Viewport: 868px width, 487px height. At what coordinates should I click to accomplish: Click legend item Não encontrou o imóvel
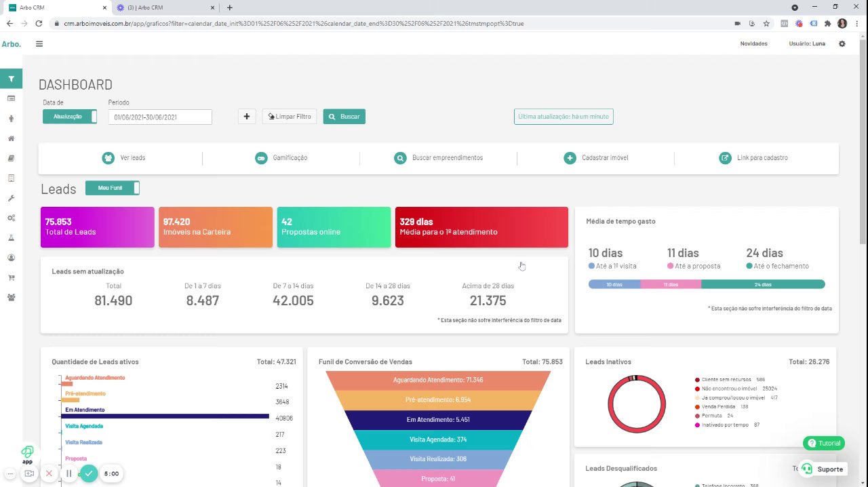click(736, 389)
